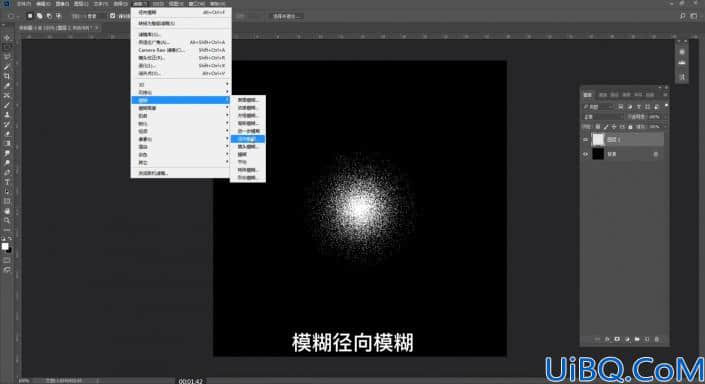Select the Zoom tool in toolbar
This screenshot has height=384, width=705.
click(x=7, y=221)
